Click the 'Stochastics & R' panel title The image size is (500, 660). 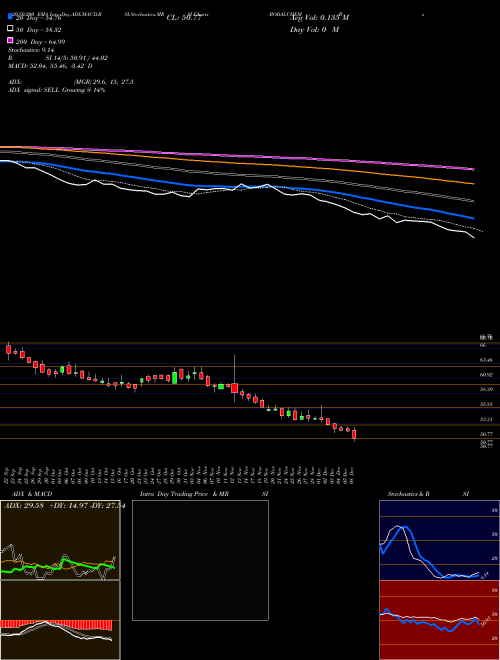click(x=408, y=494)
